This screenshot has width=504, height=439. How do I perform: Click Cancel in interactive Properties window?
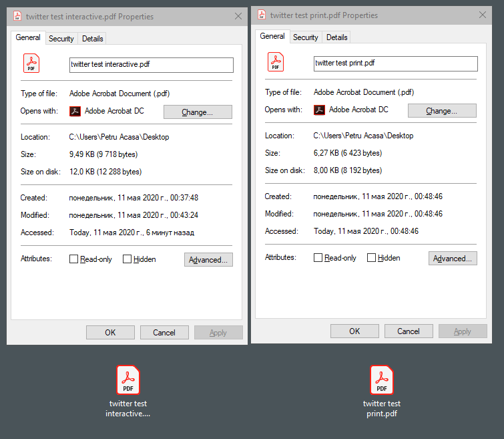pyautogui.click(x=164, y=333)
